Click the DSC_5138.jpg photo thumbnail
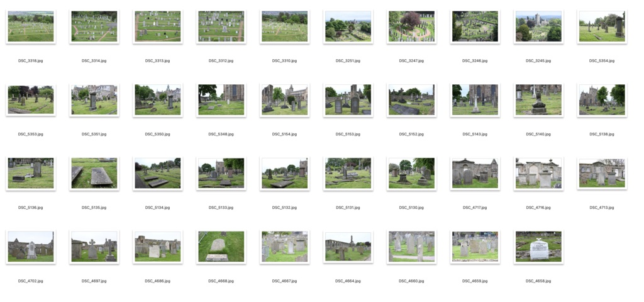The image size is (644, 302). tap(602, 100)
